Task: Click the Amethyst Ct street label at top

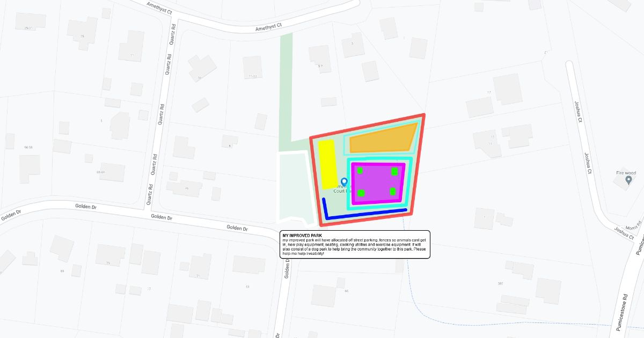Action: [268, 26]
